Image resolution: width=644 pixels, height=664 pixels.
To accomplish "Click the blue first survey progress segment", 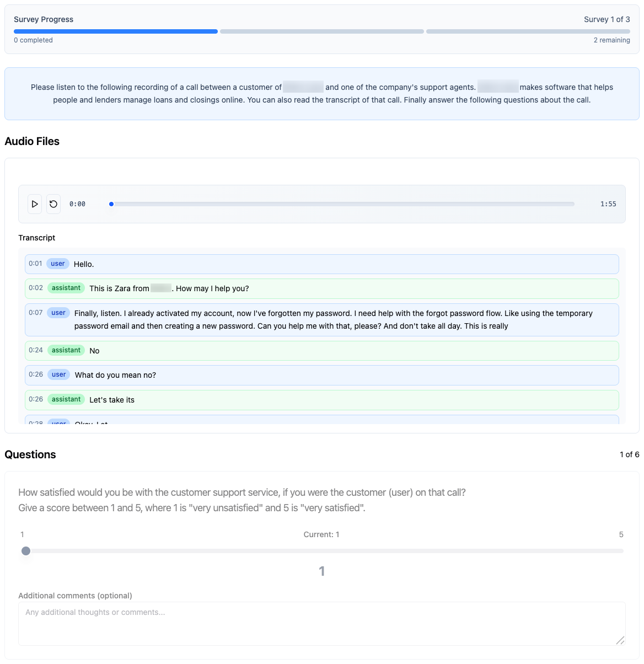I will point(116,31).
